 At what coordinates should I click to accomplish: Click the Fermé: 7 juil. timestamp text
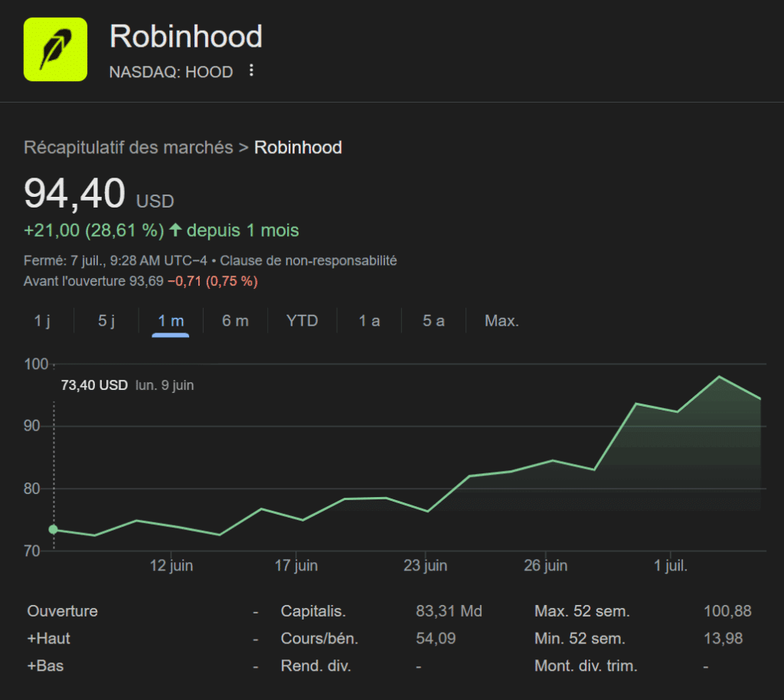coord(115,260)
